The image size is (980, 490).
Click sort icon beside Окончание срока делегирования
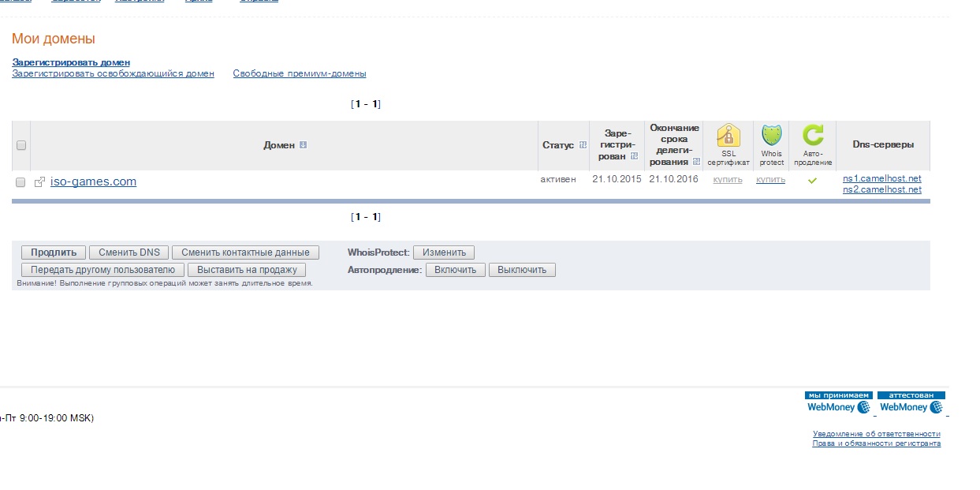(x=696, y=162)
